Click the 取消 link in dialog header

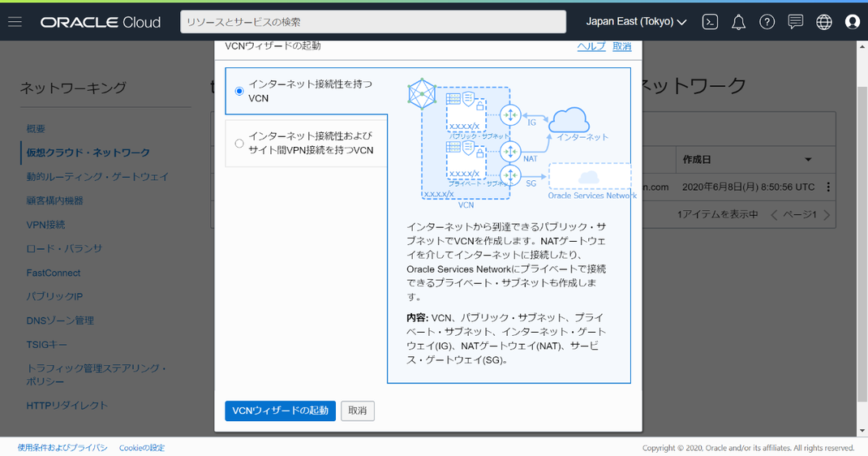click(x=621, y=46)
